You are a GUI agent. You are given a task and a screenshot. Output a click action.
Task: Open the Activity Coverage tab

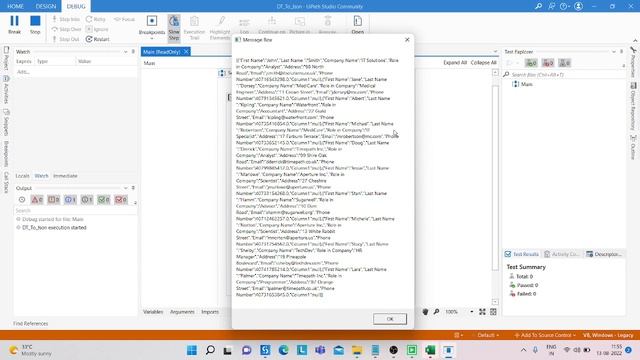click(x=562, y=254)
